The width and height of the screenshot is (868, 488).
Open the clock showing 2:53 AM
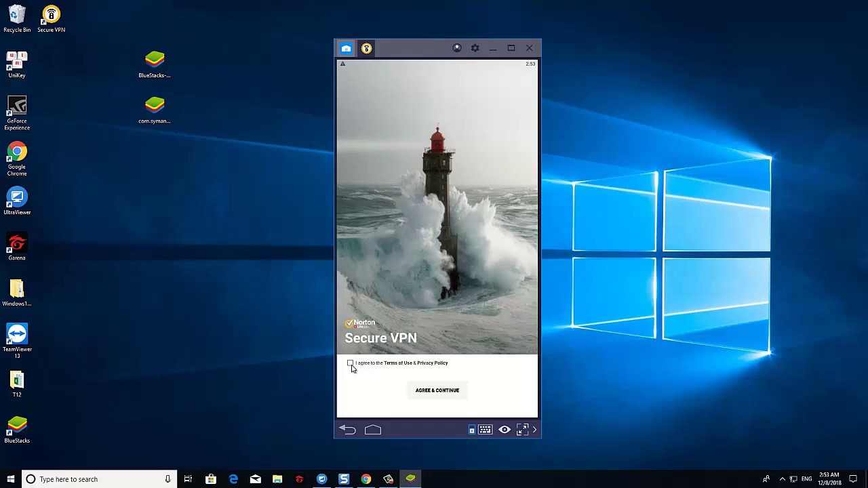coord(829,479)
